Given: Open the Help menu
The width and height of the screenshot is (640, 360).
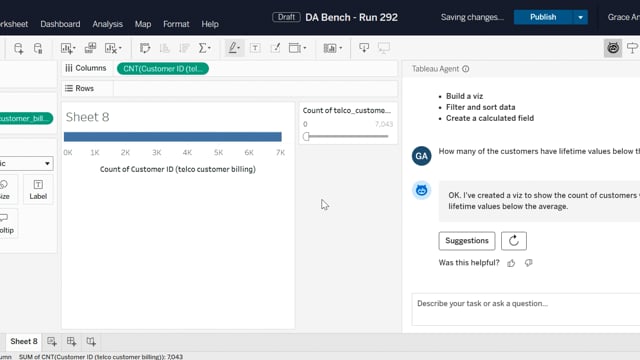Looking at the screenshot, I should pyautogui.click(x=210, y=24).
